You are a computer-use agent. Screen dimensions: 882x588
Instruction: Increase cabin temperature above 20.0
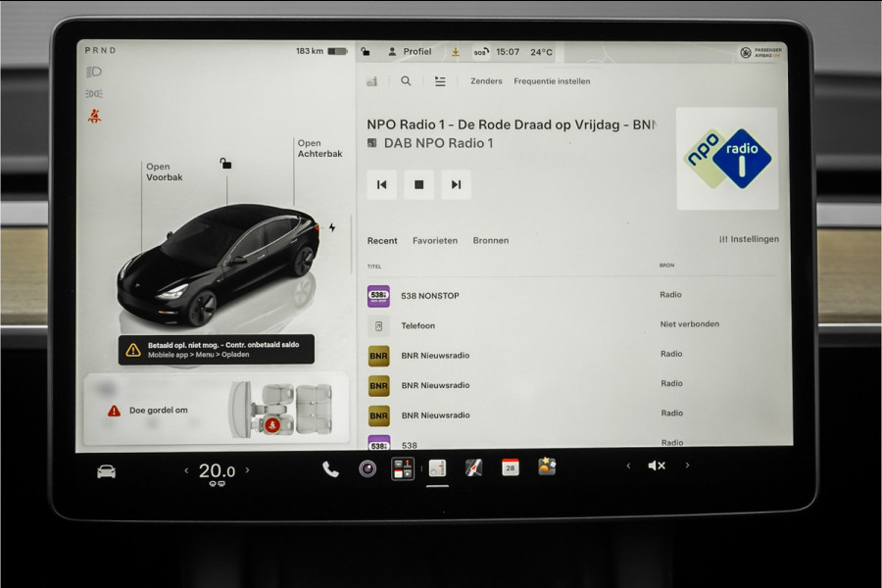coord(247,469)
